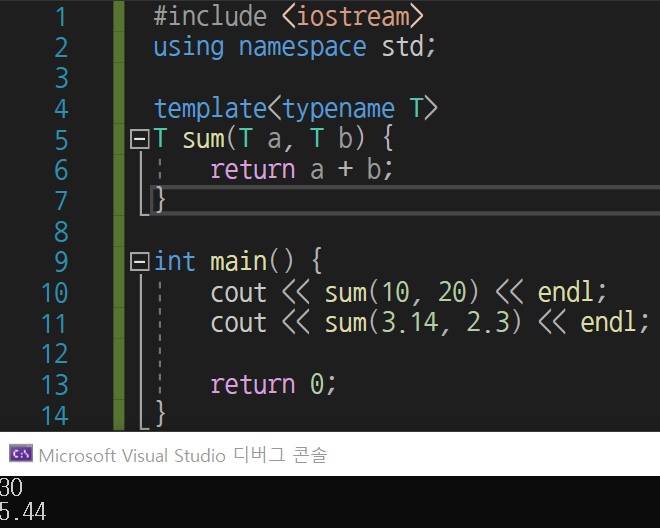660x528 pixels.
Task: Click the 'int' keyword before main
Action: click(174, 261)
